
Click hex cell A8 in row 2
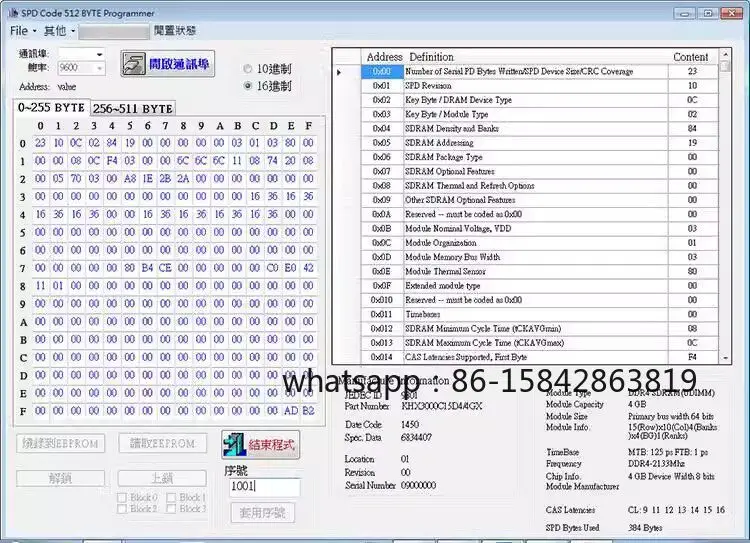[130, 179]
